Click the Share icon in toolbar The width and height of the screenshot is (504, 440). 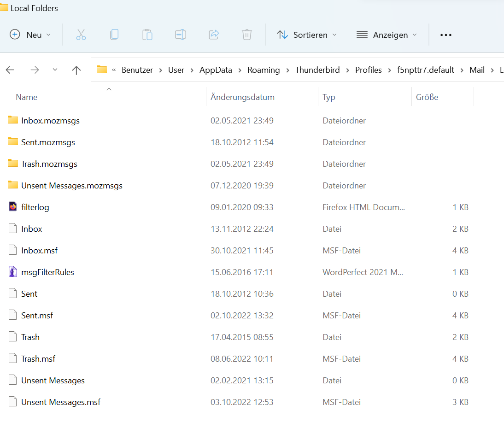point(214,35)
